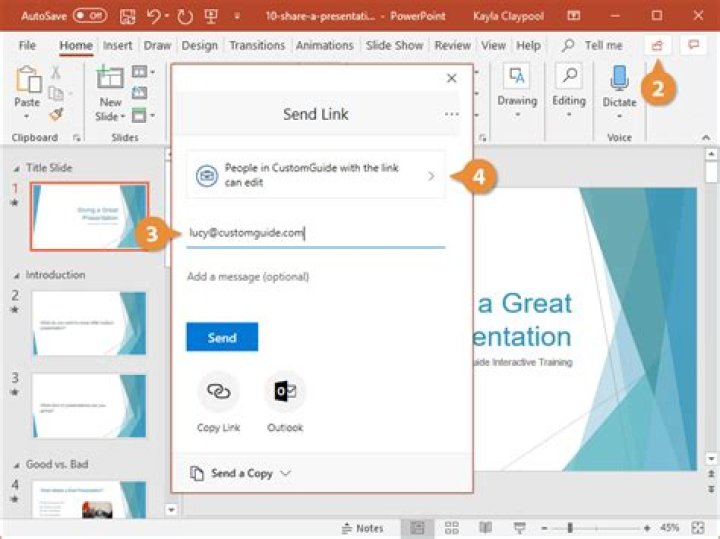Switch to the Insert tab
Image resolution: width=720 pixels, height=539 pixels.
click(x=117, y=45)
